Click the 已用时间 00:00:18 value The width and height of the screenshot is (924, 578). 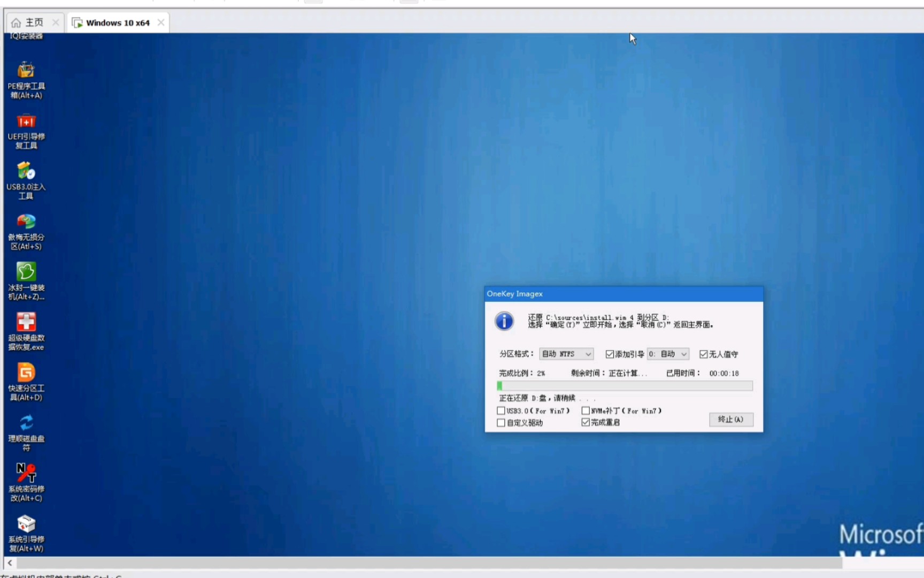tap(724, 374)
